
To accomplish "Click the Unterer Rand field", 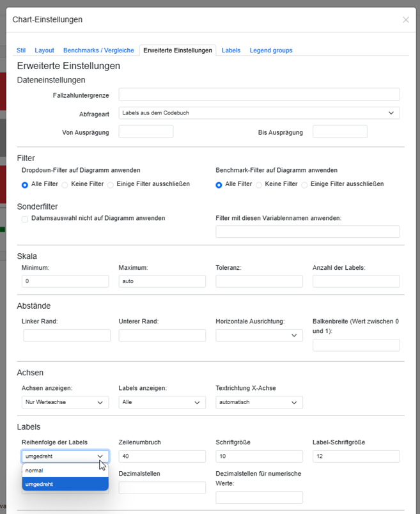I will point(162,336).
